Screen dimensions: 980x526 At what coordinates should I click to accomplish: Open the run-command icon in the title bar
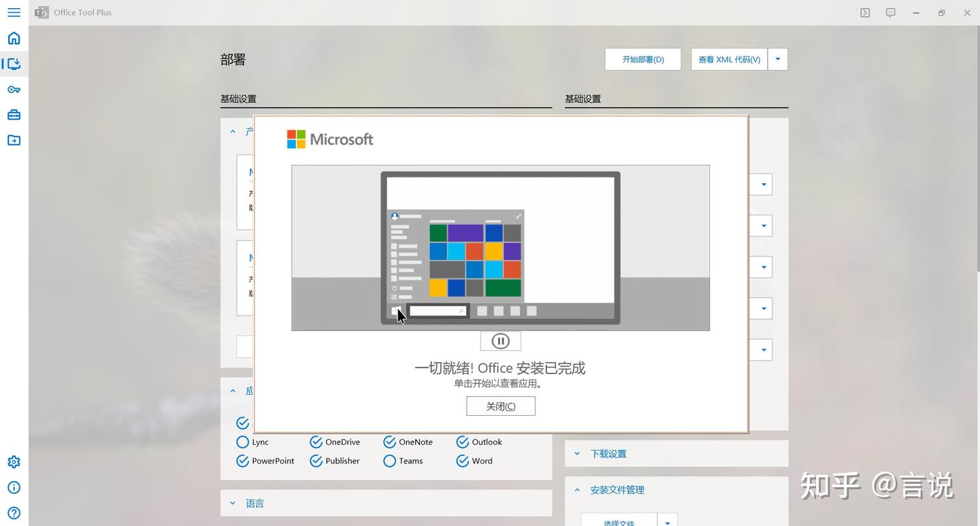coord(864,12)
